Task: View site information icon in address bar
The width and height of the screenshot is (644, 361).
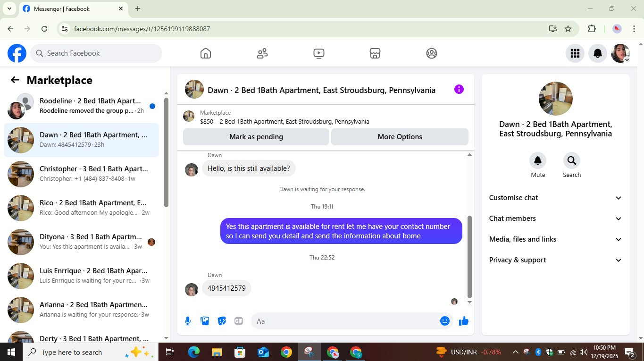Action: pos(65,29)
